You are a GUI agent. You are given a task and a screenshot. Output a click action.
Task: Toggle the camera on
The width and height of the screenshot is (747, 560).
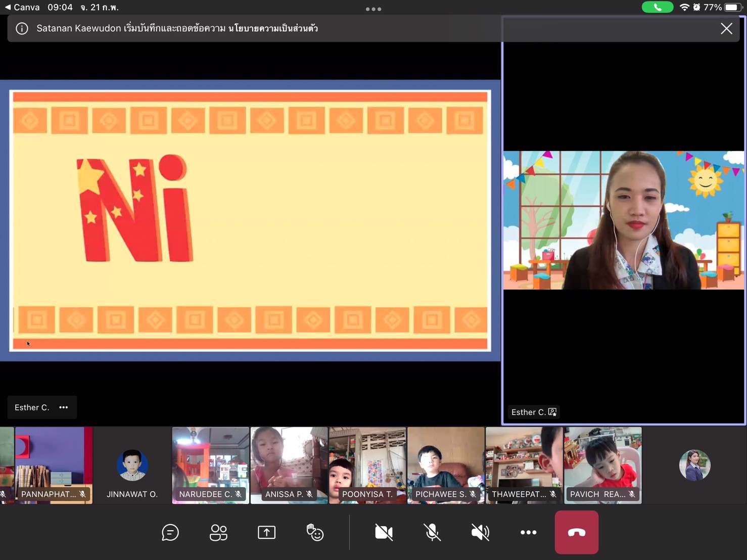click(x=384, y=532)
